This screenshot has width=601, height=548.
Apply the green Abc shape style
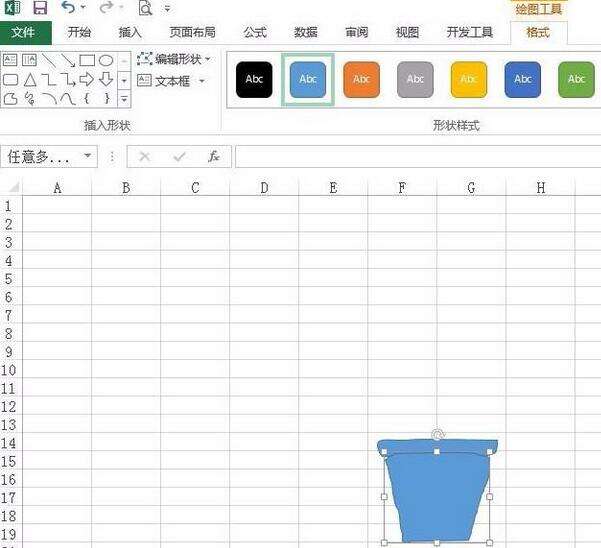click(576, 80)
